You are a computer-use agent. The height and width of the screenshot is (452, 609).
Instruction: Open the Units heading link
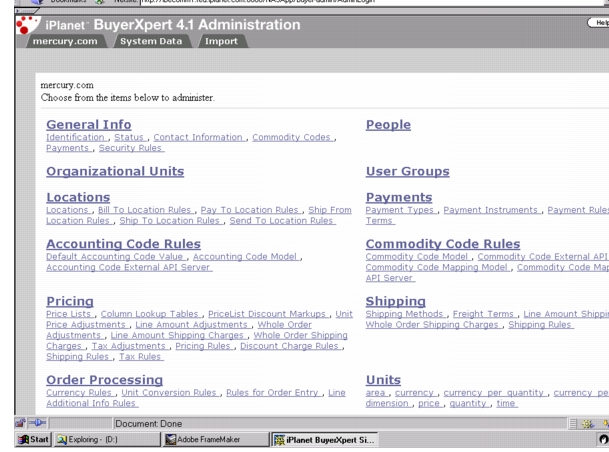pos(383,380)
